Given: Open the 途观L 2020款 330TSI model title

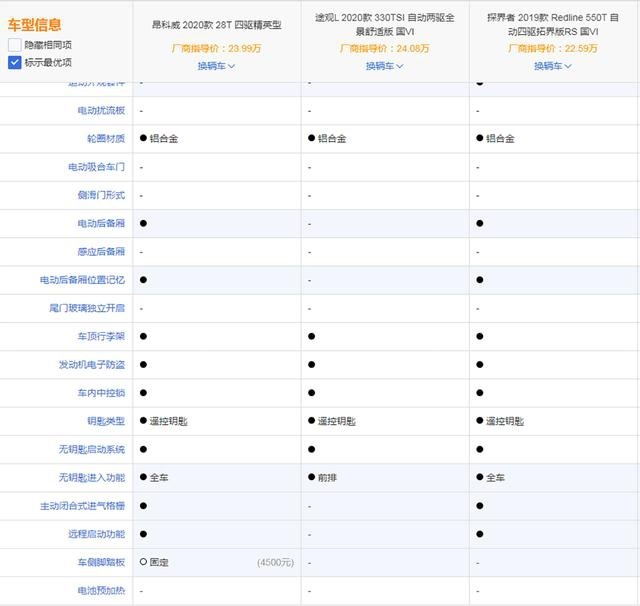Looking at the screenshot, I should (384, 24).
